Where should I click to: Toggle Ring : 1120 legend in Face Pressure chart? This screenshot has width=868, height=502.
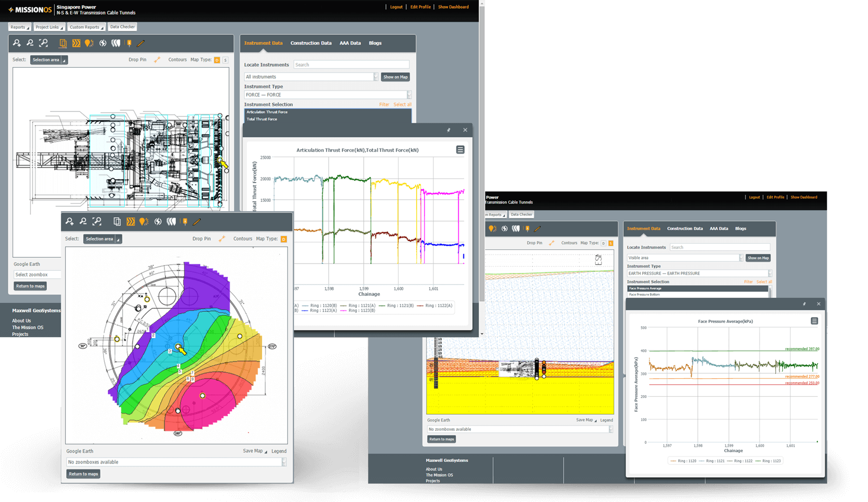click(684, 461)
